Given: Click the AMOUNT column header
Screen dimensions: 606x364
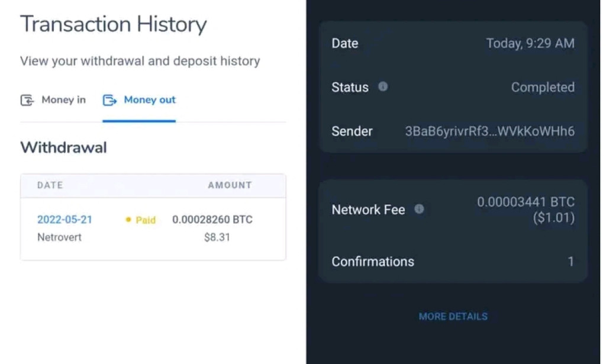Looking at the screenshot, I should [230, 185].
